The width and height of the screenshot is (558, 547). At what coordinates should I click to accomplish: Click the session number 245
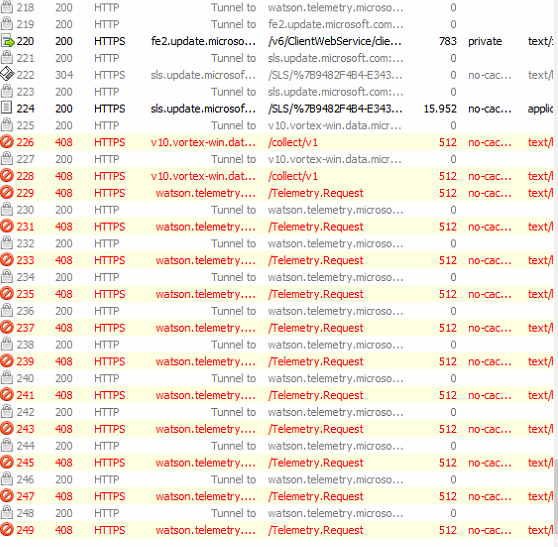point(25,463)
